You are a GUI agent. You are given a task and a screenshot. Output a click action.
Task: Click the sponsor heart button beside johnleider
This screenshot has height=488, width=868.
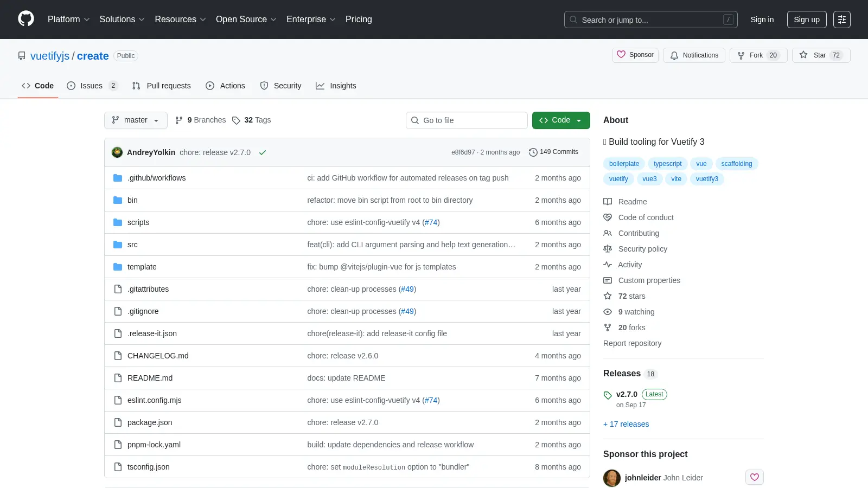(755, 477)
